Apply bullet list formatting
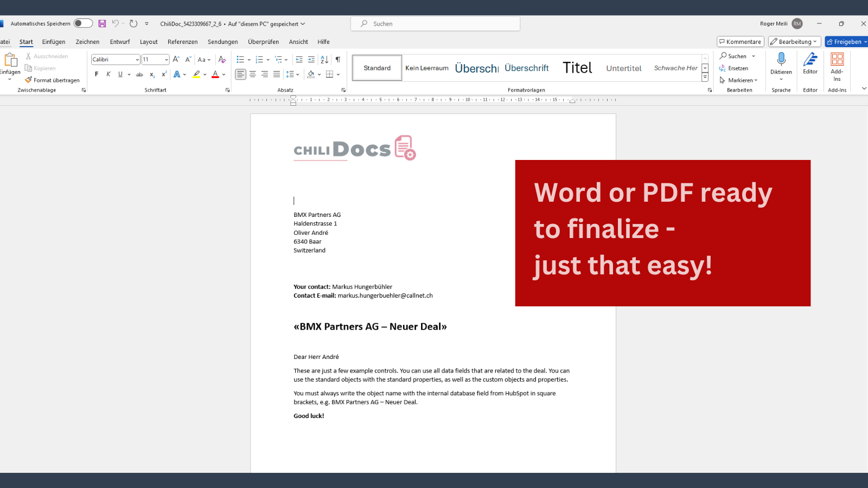 pos(241,59)
